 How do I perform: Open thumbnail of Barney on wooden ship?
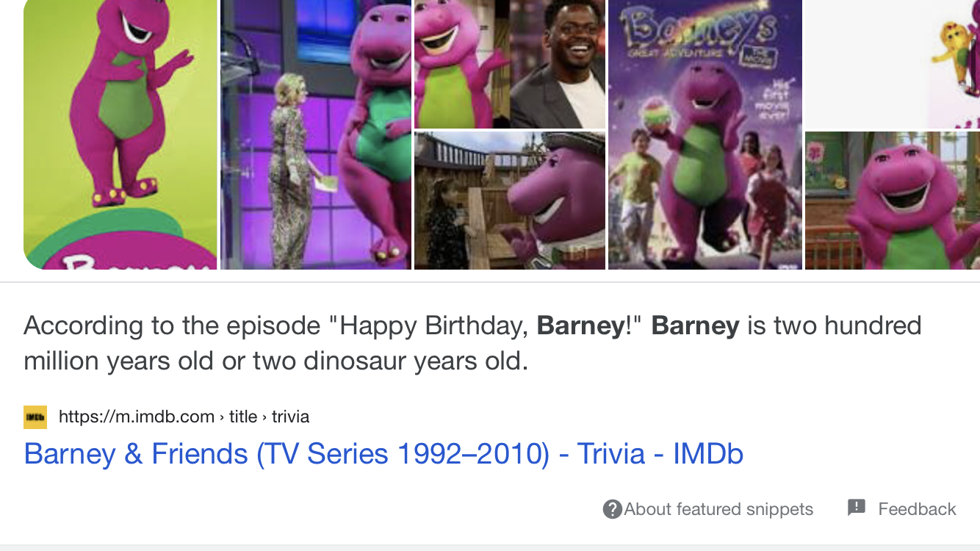click(x=510, y=201)
